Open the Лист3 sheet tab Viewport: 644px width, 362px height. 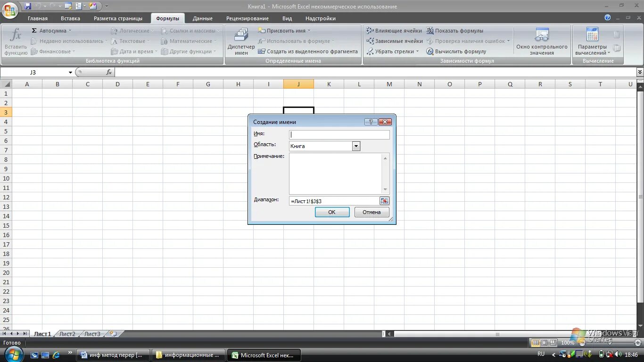92,334
